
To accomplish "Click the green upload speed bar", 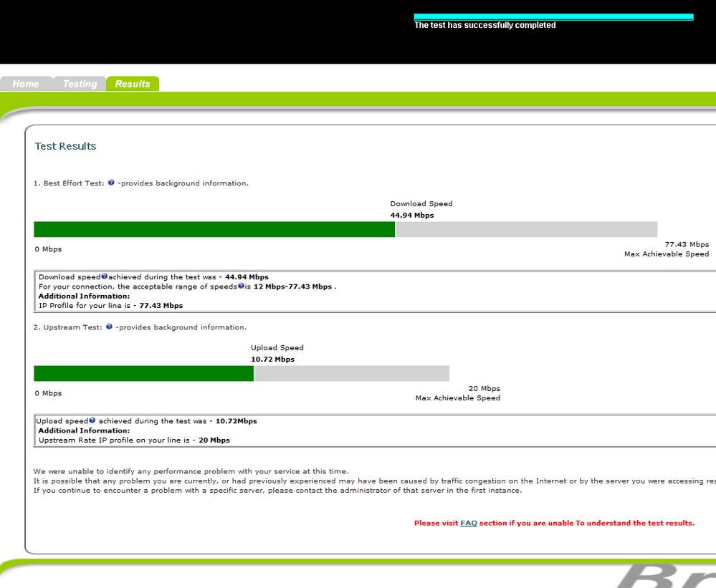I will tap(143, 373).
